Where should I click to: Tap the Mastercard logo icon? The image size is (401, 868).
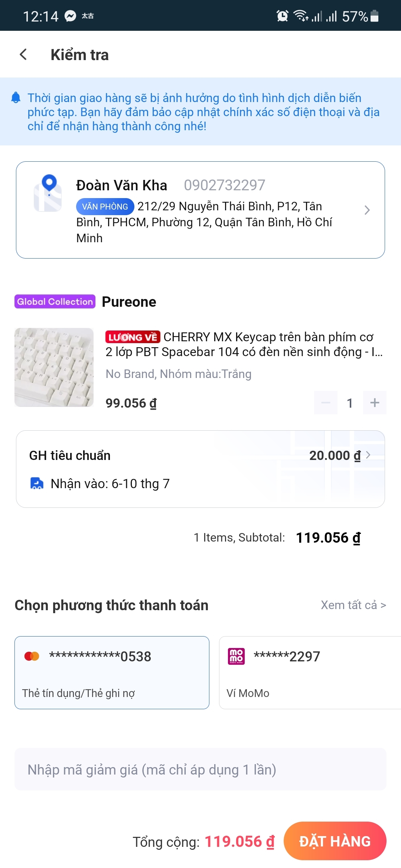[x=32, y=656]
